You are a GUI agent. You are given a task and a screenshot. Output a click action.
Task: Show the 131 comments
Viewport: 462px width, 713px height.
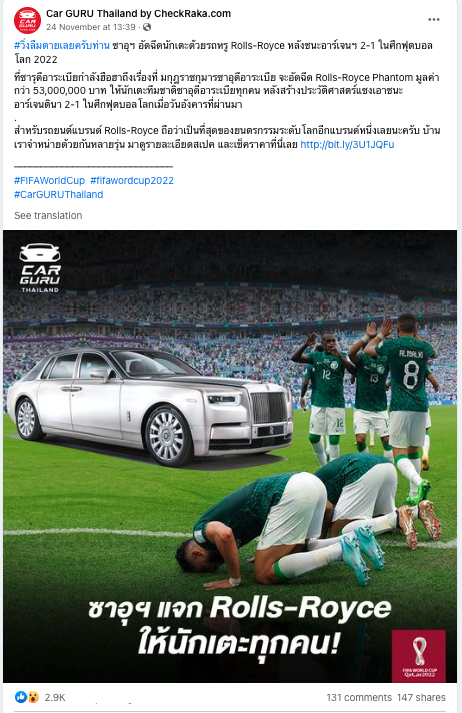[359, 697]
